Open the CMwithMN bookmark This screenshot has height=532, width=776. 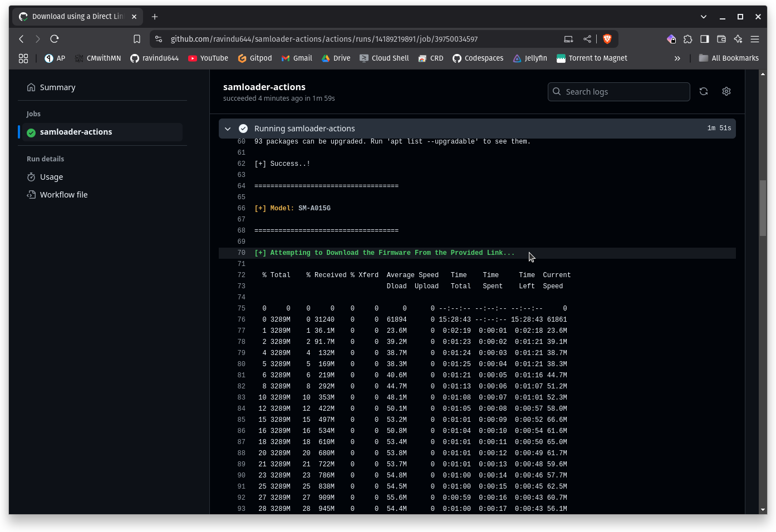click(x=98, y=58)
